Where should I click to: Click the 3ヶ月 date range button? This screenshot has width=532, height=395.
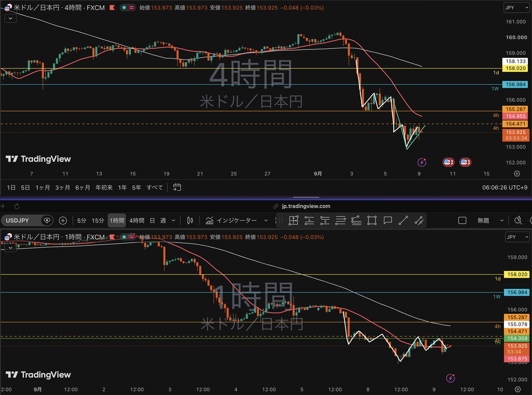(x=63, y=187)
